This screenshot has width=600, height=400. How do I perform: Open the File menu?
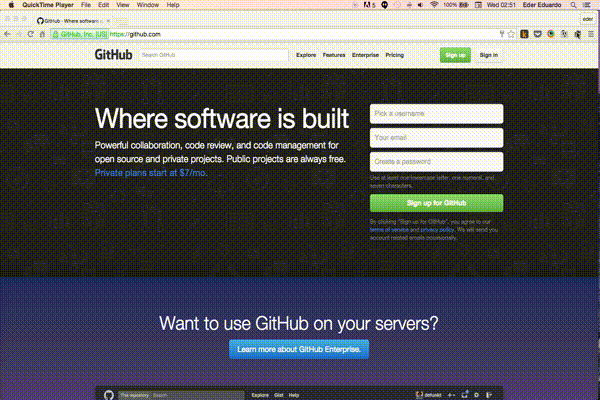click(x=86, y=5)
